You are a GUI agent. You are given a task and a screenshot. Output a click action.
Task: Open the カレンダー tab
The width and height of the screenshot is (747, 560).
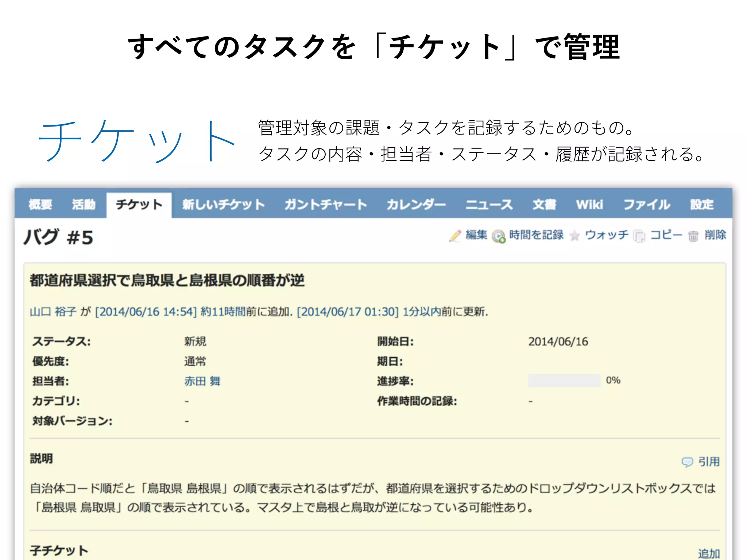tap(416, 205)
